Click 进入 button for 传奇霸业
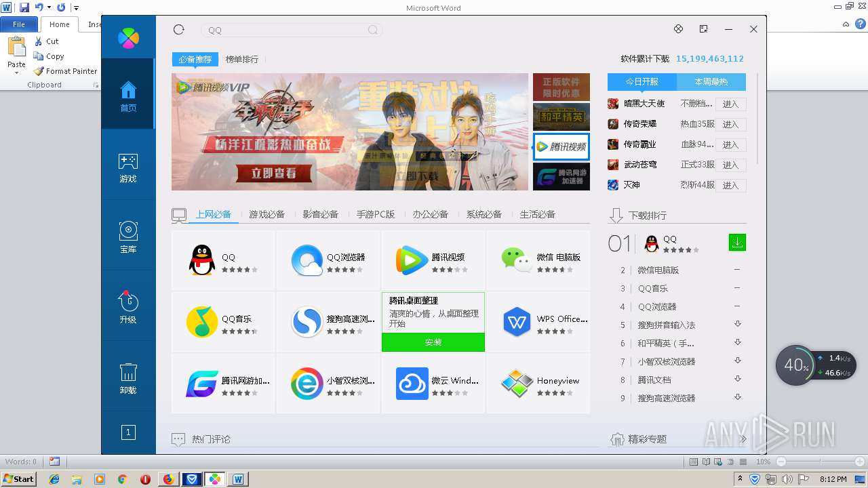The image size is (868, 488). pos(730,144)
